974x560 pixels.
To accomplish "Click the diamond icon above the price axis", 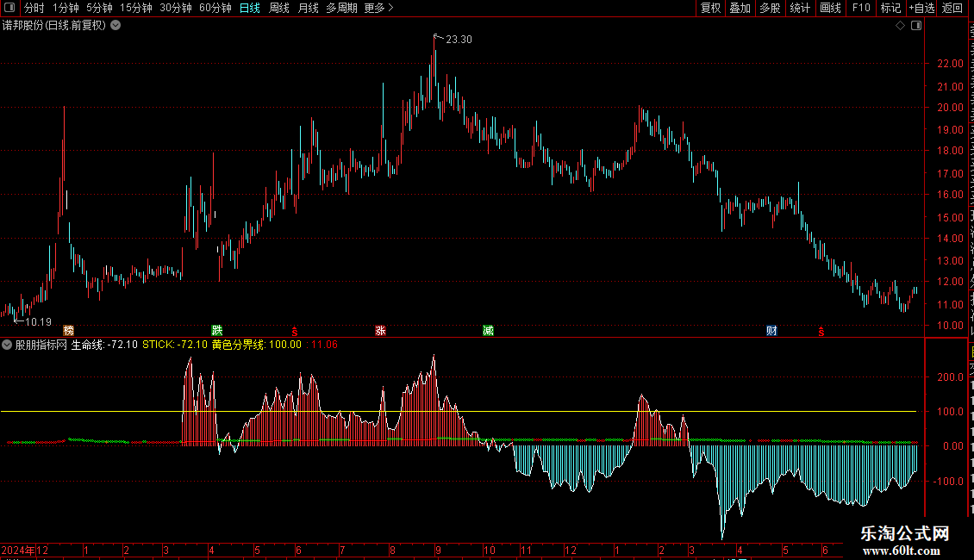I will (900, 26).
